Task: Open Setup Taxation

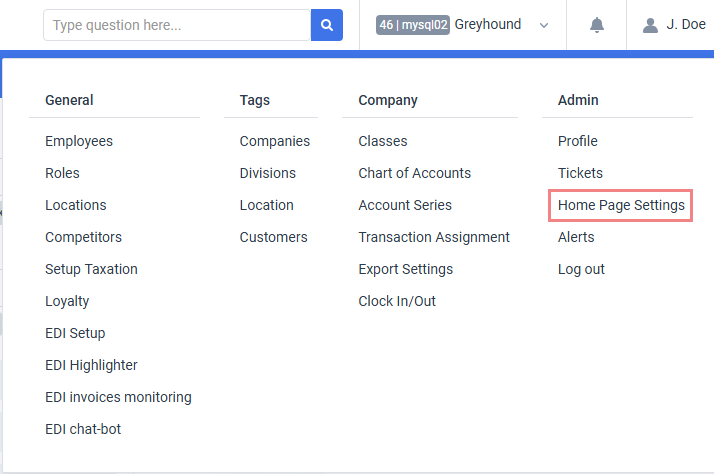Action: (91, 269)
